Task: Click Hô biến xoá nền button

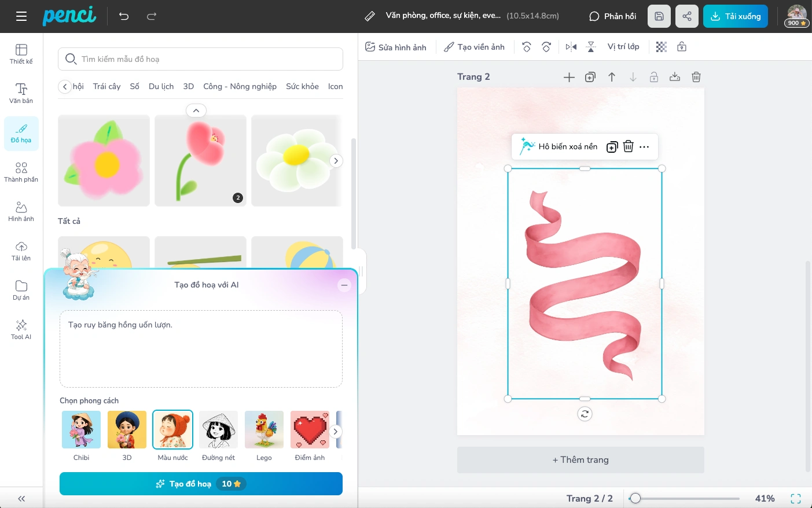Action: click(x=559, y=146)
